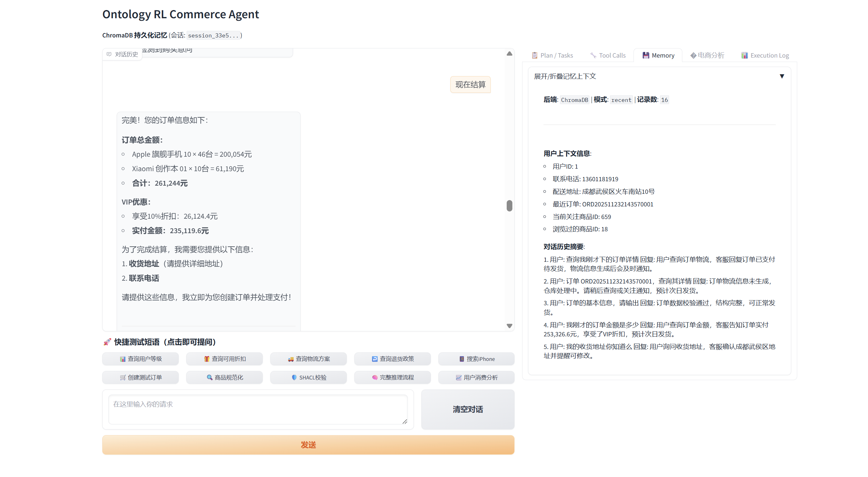Click the chart icon on 查询用户等级
The width and height of the screenshot is (868, 477).
[x=123, y=359]
